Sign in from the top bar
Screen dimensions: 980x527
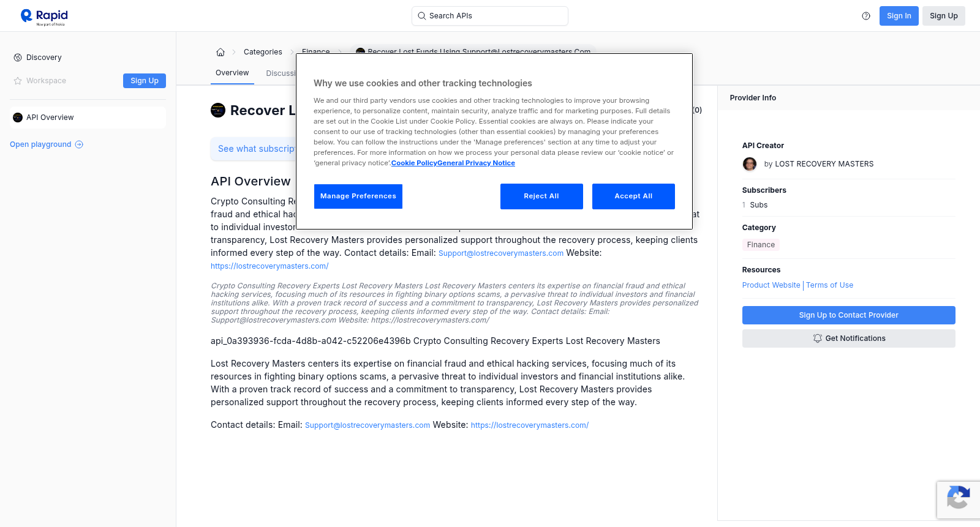pyautogui.click(x=899, y=16)
